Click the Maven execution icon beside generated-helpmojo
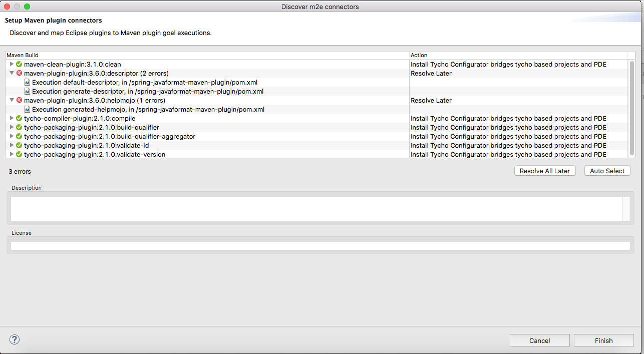Screen dimensions: 644x354 coord(27,109)
